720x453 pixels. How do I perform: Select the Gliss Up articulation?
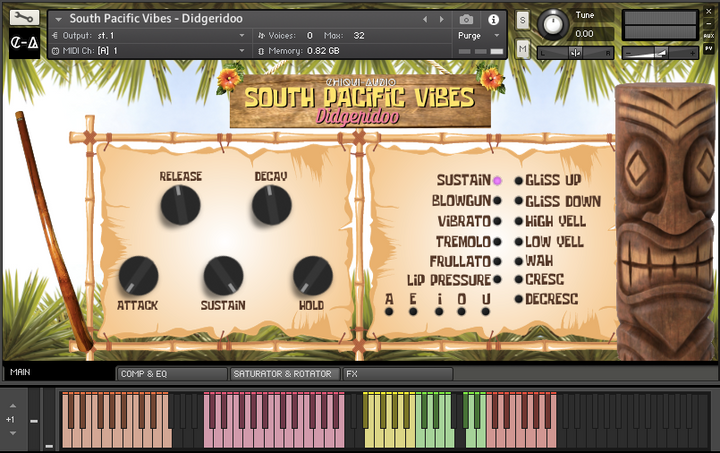coord(518,181)
